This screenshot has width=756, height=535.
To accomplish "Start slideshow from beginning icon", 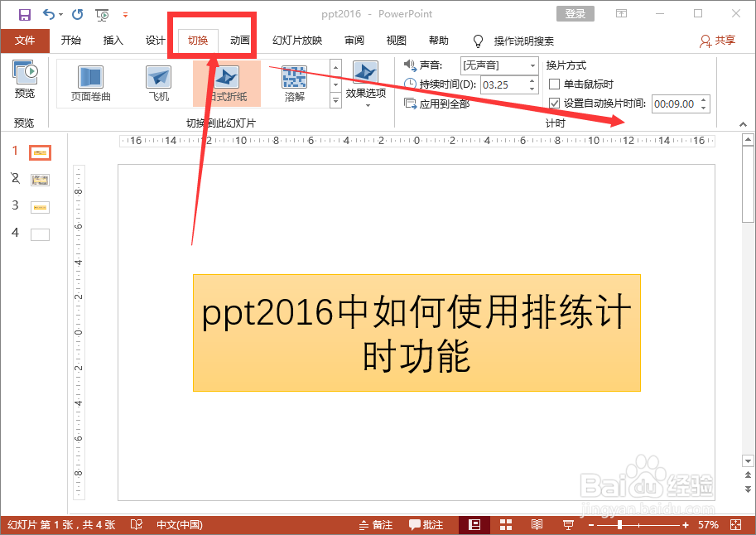I will (102, 15).
